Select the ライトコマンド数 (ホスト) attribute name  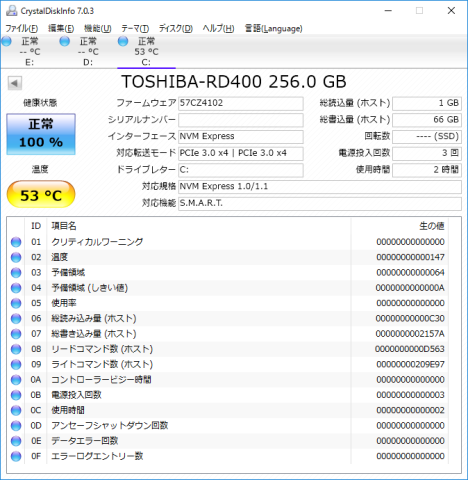click(102, 365)
